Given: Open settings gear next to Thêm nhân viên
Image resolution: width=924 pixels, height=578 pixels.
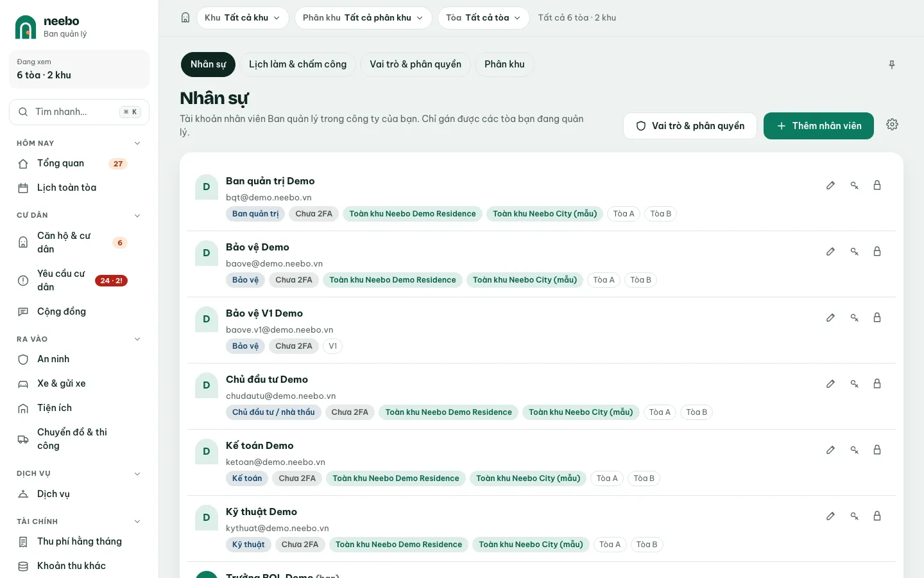Looking at the screenshot, I should click(892, 125).
